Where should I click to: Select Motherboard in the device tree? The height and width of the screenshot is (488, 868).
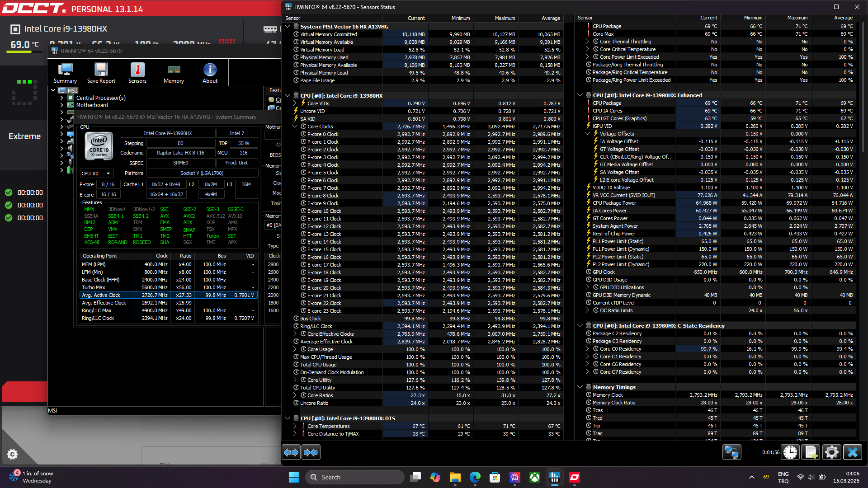pos(92,105)
